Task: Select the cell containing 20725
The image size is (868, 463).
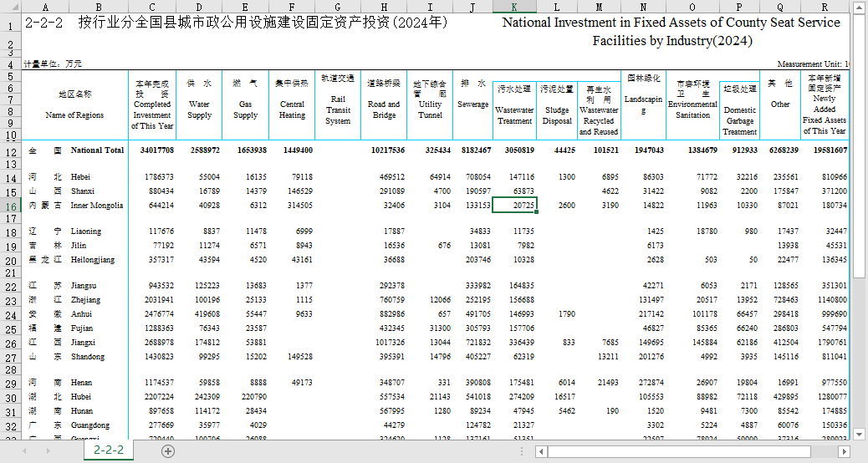Action: pyautogui.click(x=514, y=206)
